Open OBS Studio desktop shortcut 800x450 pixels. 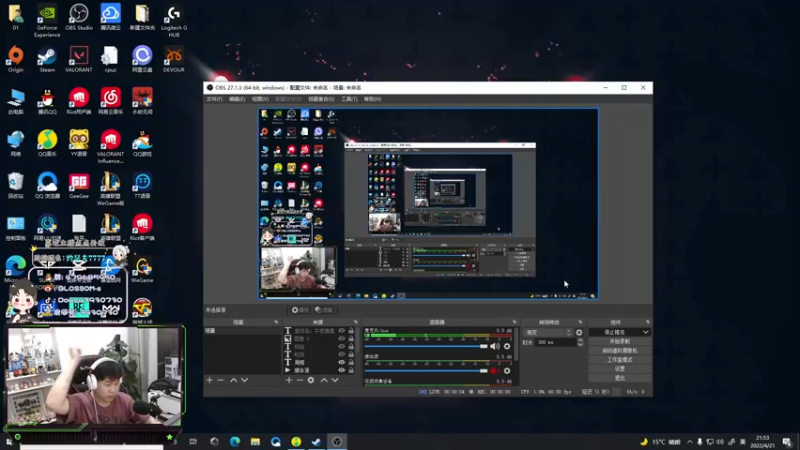tap(79, 17)
